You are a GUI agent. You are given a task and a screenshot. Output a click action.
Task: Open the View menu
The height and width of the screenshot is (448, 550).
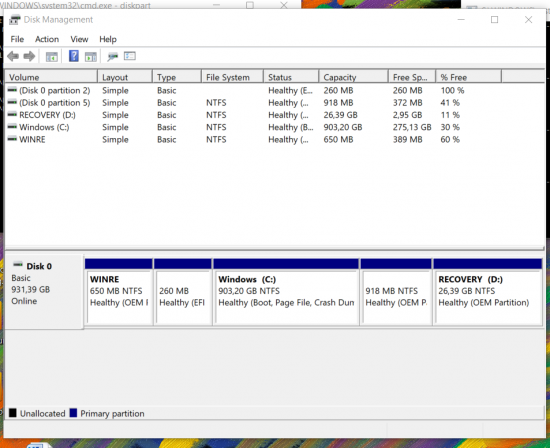[x=79, y=39]
